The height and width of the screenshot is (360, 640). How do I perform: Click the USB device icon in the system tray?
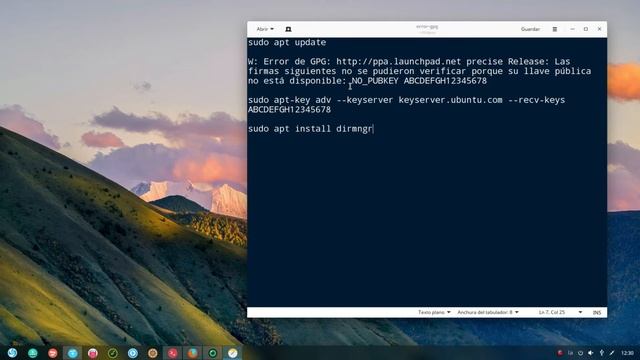click(x=602, y=353)
